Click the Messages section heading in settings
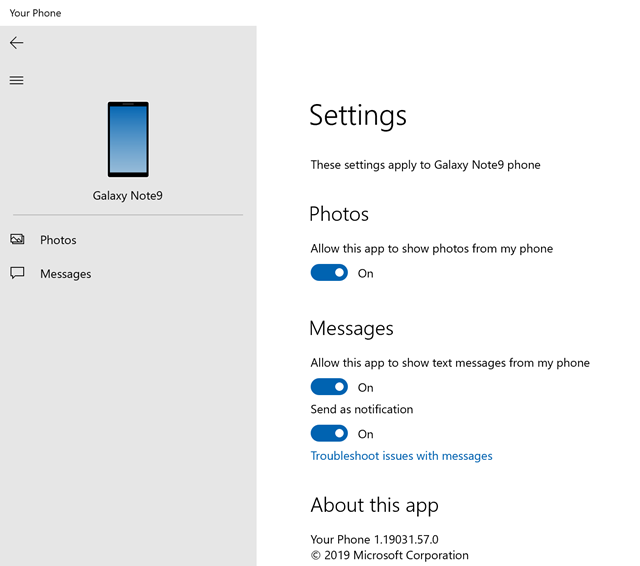The image size is (640, 566). [x=351, y=329]
